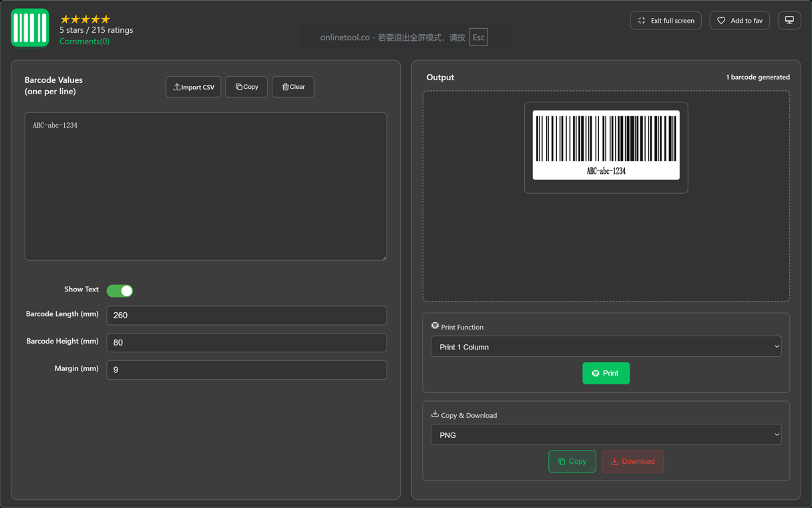Click the Margin input field
Image resolution: width=812 pixels, height=508 pixels.
246,370
